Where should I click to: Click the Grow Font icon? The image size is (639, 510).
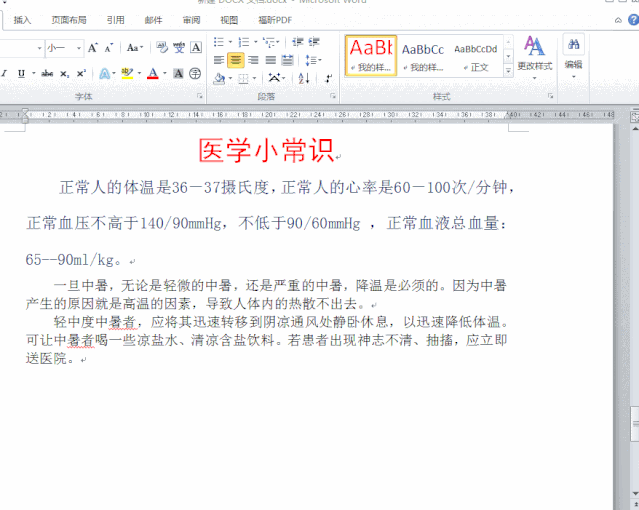coord(93,48)
